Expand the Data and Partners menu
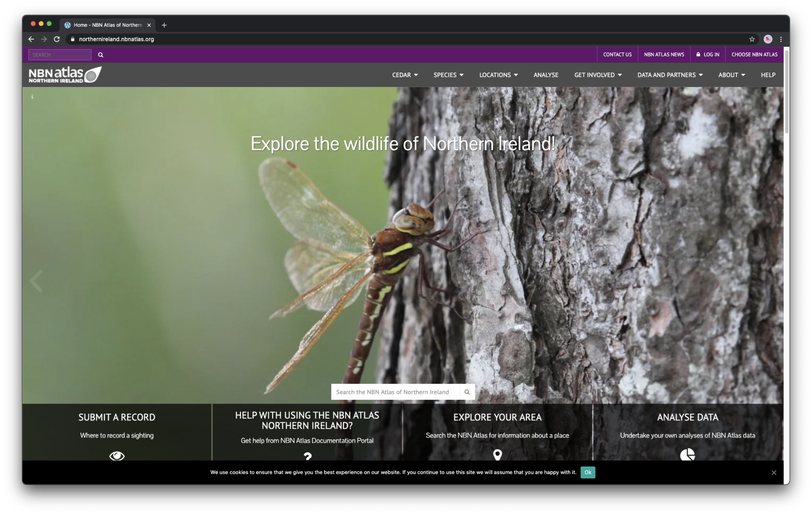The height and width of the screenshot is (514, 812). point(670,75)
